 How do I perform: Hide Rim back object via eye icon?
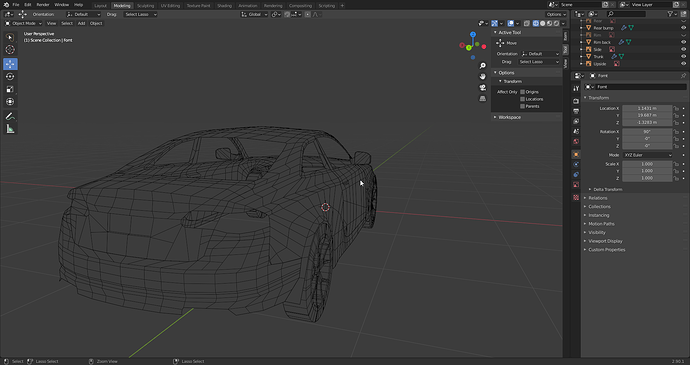point(683,42)
